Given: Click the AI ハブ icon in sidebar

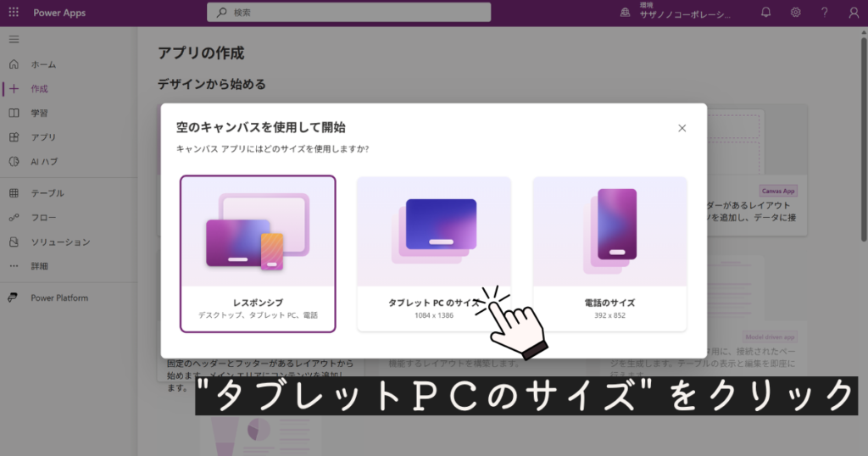Looking at the screenshot, I should 14,161.
